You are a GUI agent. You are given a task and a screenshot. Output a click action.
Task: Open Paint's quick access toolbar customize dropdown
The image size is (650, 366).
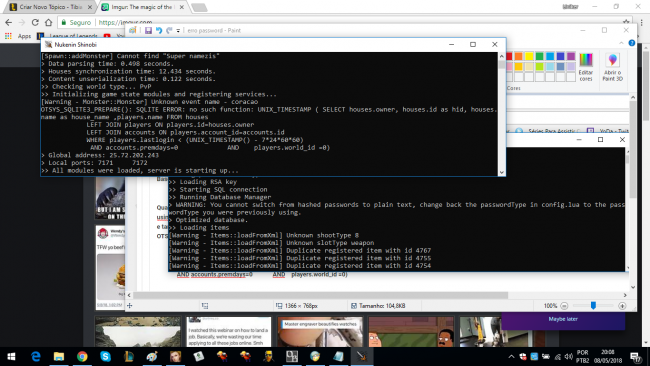[x=178, y=31]
